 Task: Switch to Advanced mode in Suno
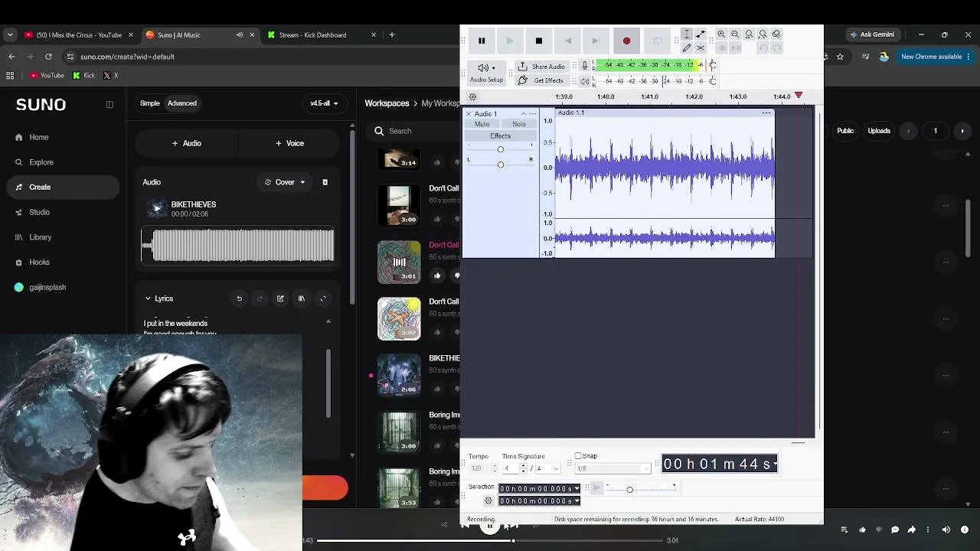[182, 103]
